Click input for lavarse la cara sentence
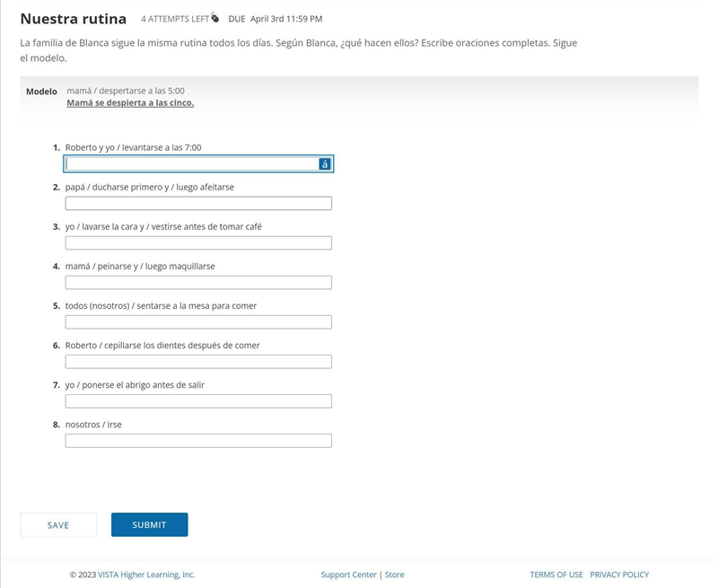The height and width of the screenshot is (588, 718). [198, 242]
